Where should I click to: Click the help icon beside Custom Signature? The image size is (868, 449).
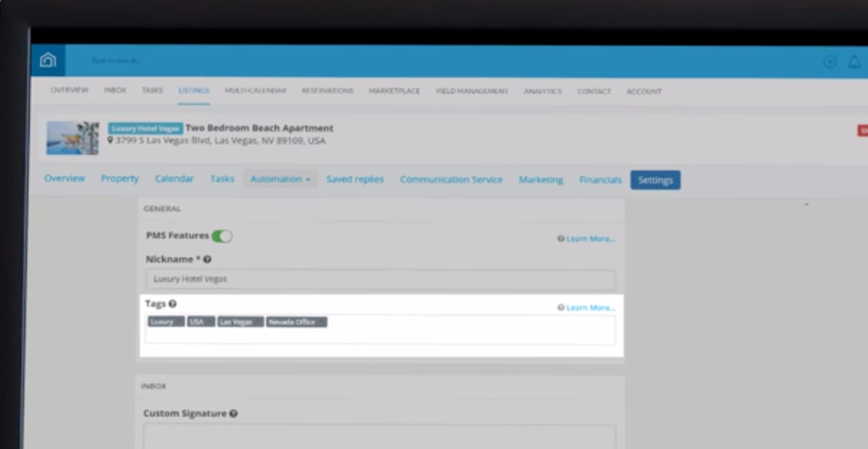click(x=234, y=414)
